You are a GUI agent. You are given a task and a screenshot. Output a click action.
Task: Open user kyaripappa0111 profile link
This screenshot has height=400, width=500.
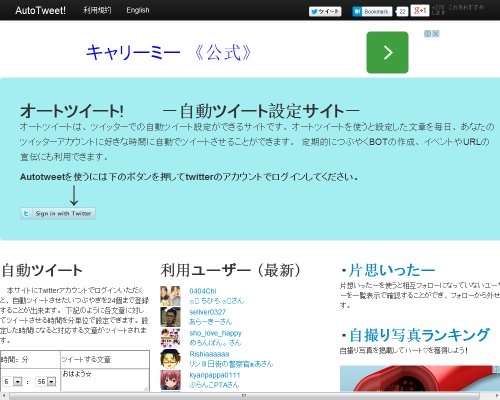point(215,375)
